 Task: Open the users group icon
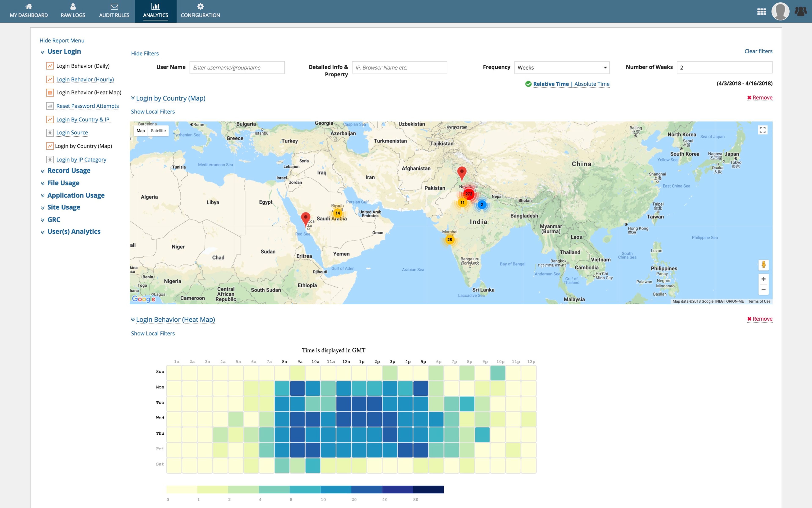(x=801, y=11)
